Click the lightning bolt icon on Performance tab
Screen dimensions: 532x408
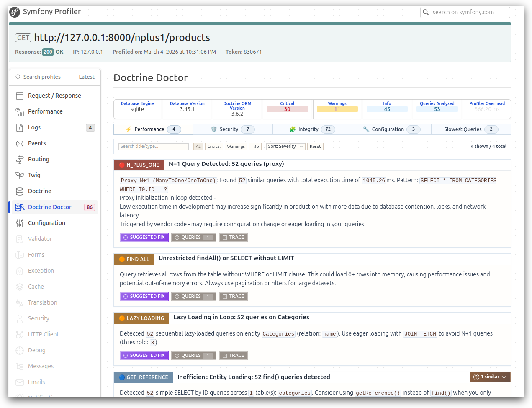tap(129, 129)
